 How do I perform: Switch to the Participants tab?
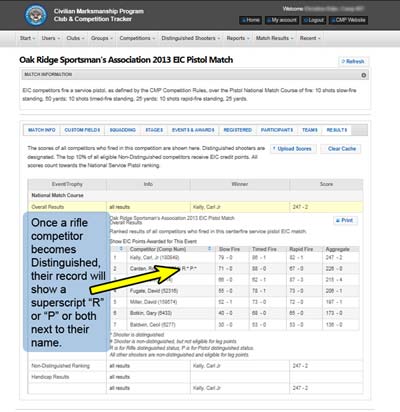pyautogui.click(x=277, y=130)
